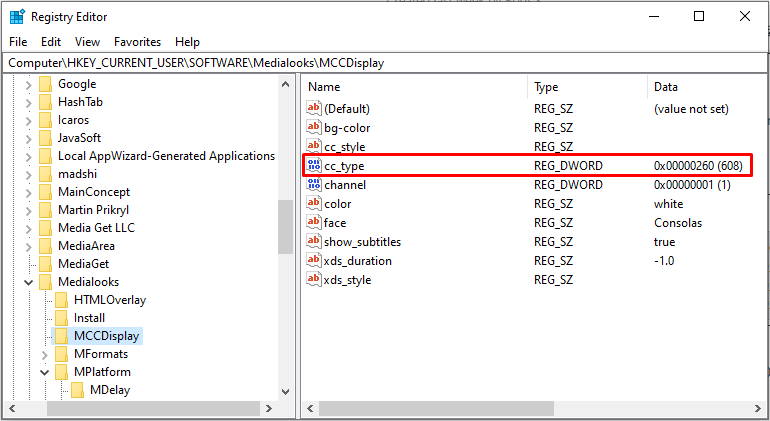Open the File menu

(x=18, y=42)
